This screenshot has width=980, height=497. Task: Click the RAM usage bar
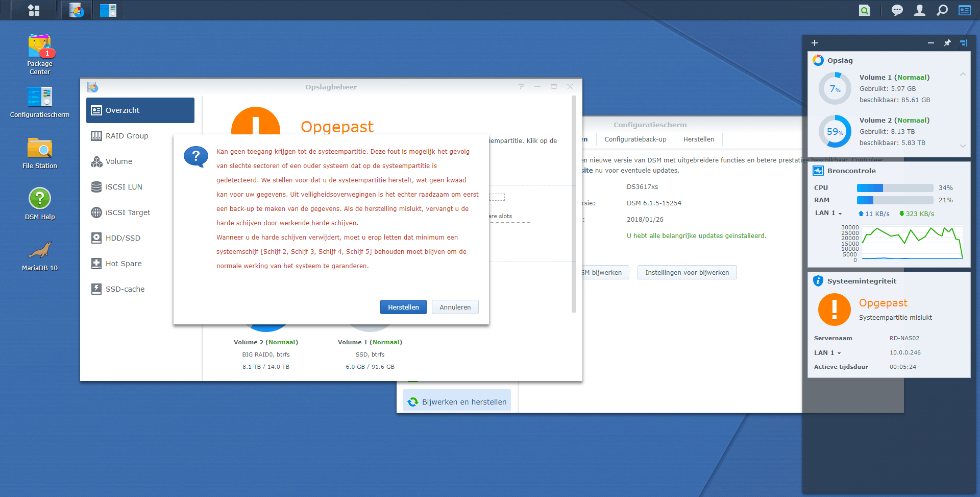(895, 200)
